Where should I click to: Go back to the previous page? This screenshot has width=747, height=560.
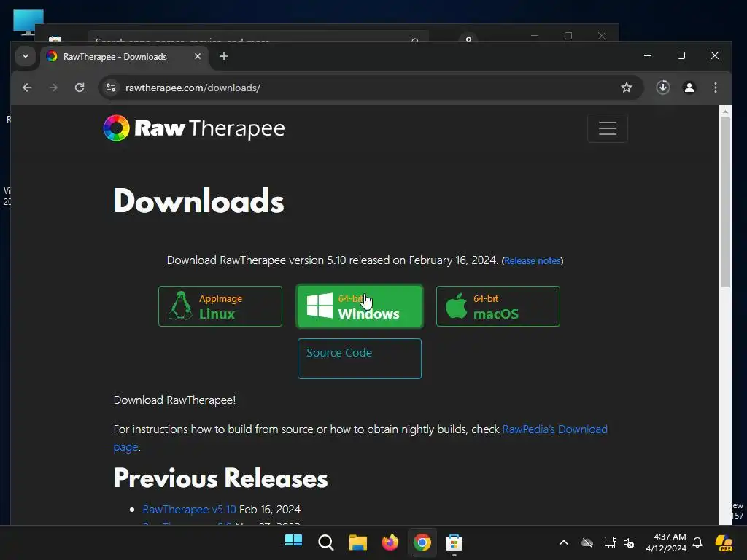coord(27,87)
